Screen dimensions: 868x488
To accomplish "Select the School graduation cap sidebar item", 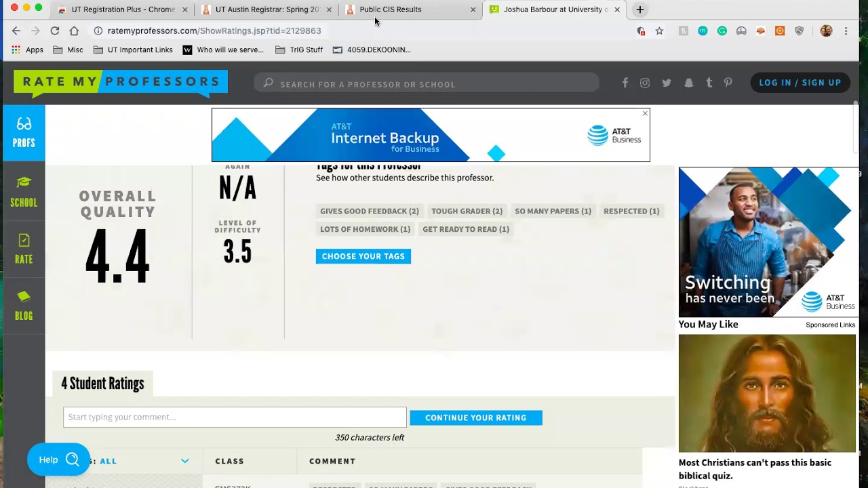I will pyautogui.click(x=24, y=192).
